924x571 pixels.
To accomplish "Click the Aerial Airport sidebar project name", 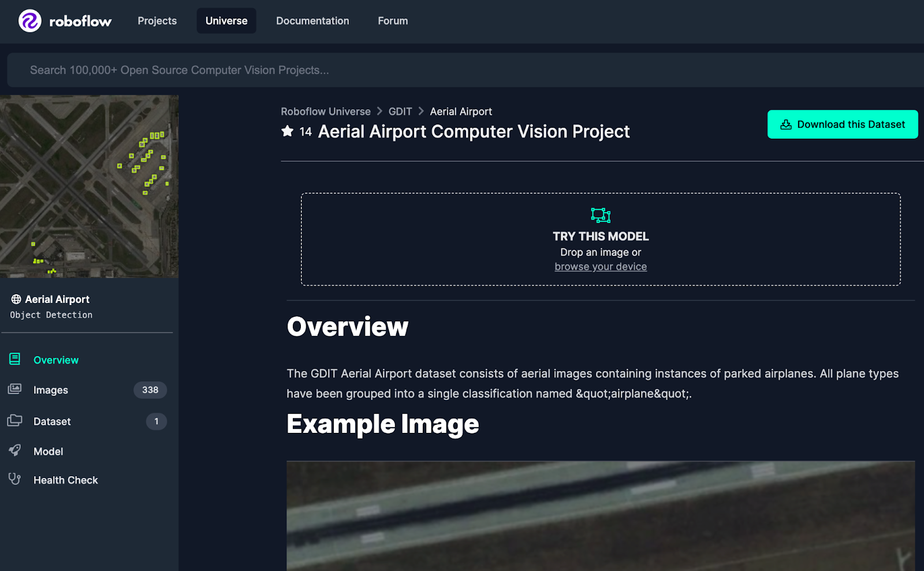I will click(57, 299).
